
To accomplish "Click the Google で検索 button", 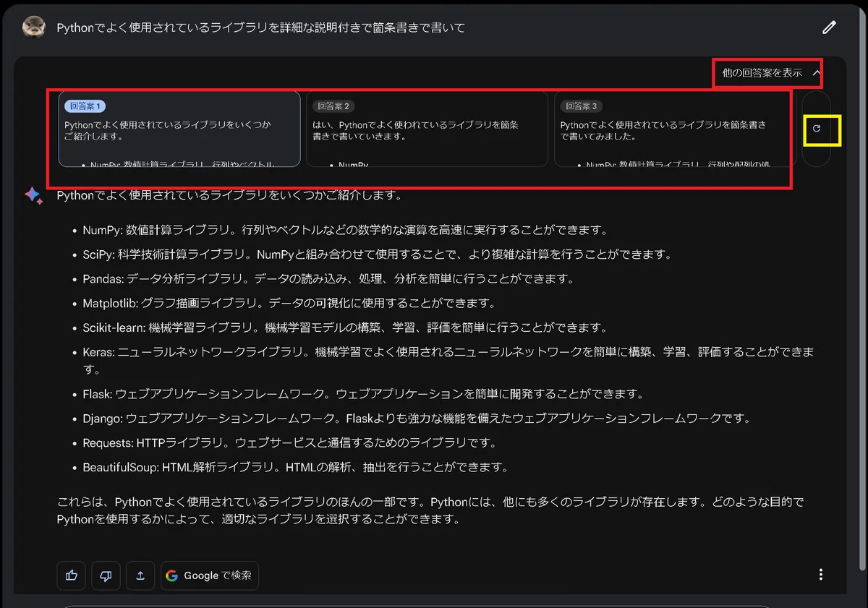I will click(x=210, y=575).
